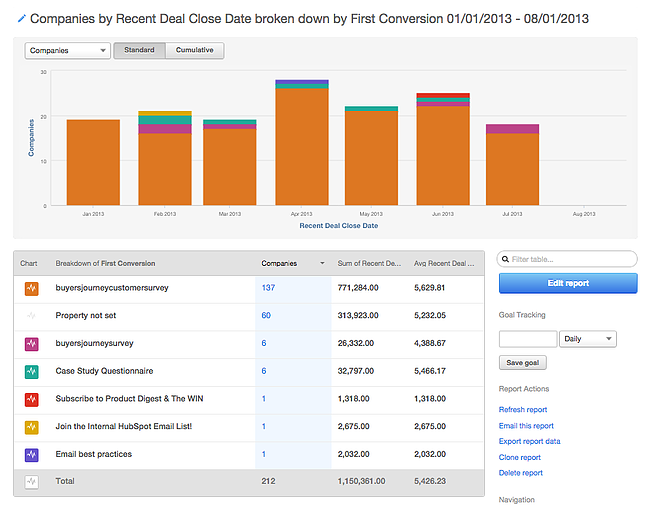Screen dimensions: 650x507
Task: Click the pencil edit icon beside the report title
Action: [22, 18]
